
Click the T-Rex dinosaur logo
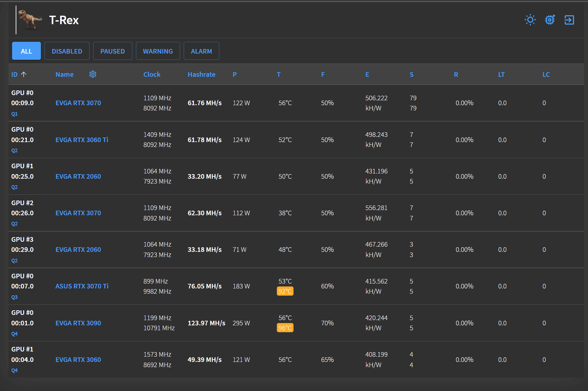click(x=30, y=20)
